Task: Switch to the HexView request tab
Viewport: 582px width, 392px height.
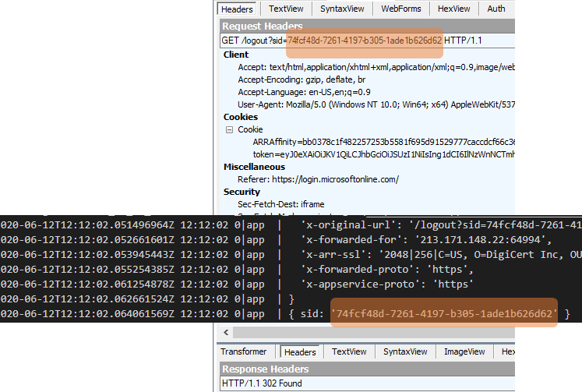Action: 453,9
